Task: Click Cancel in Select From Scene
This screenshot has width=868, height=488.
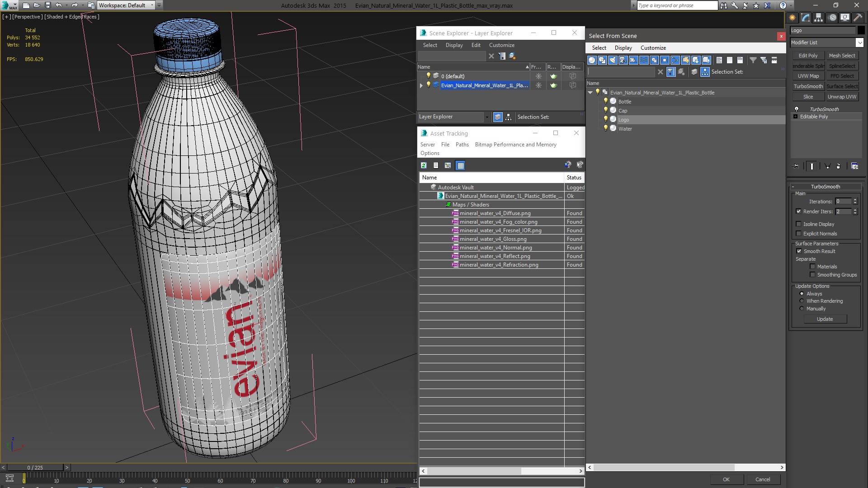Action: click(763, 479)
